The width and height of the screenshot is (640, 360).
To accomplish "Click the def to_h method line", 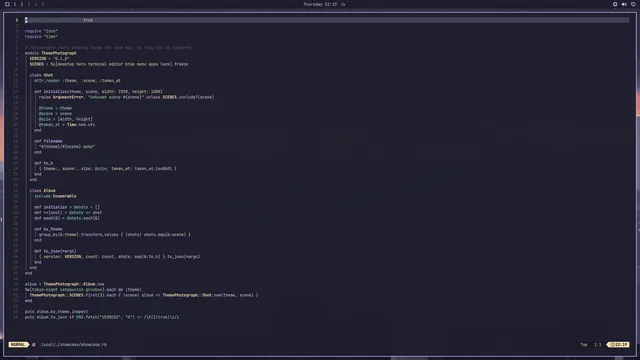I will tap(44, 163).
